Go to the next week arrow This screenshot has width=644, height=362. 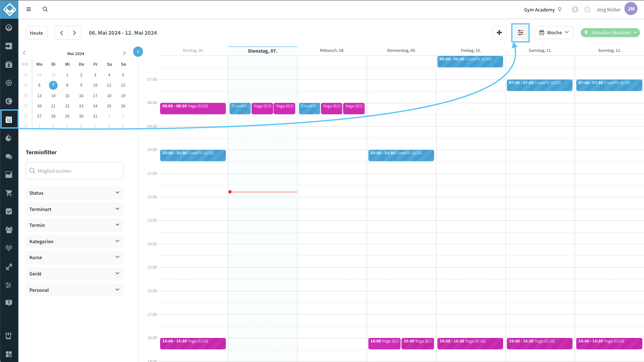74,33
